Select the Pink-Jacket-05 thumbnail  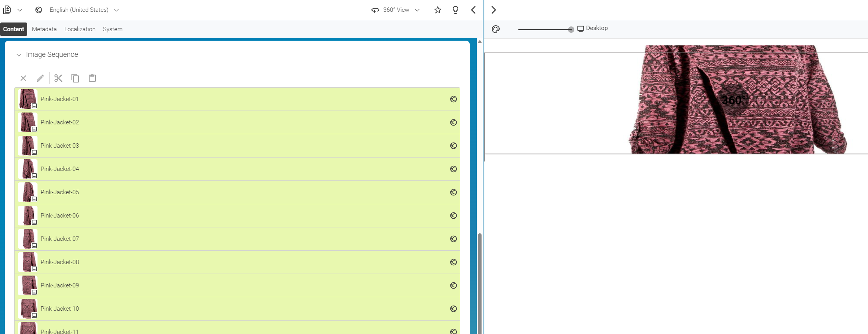[28, 192]
